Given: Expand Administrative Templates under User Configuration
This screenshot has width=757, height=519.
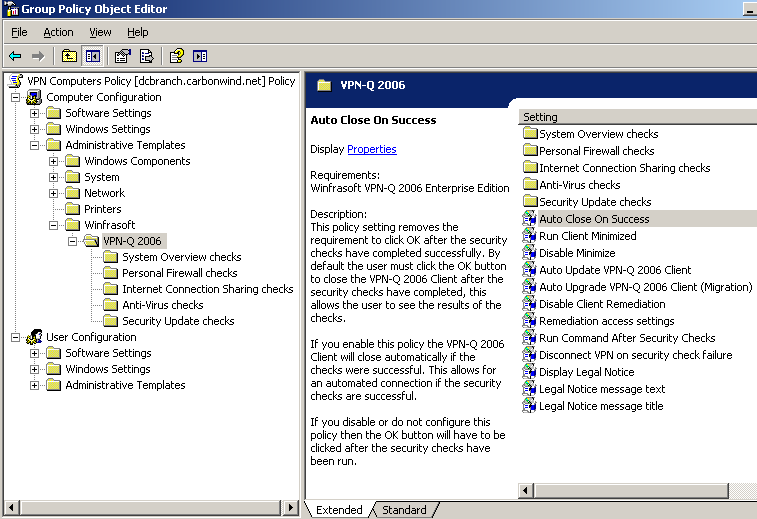Looking at the screenshot, I should (34, 385).
